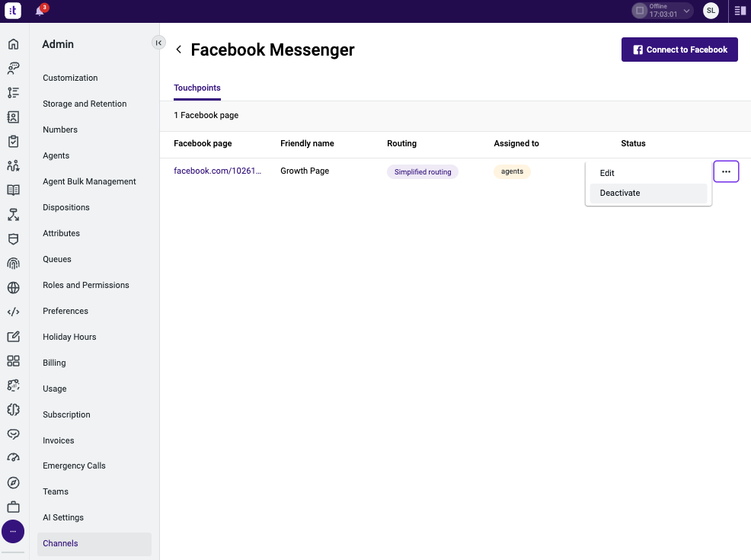This screenshot has width=751, height=560.
Task: Click the agents assignment tag
Action: [x=512, y=171]
